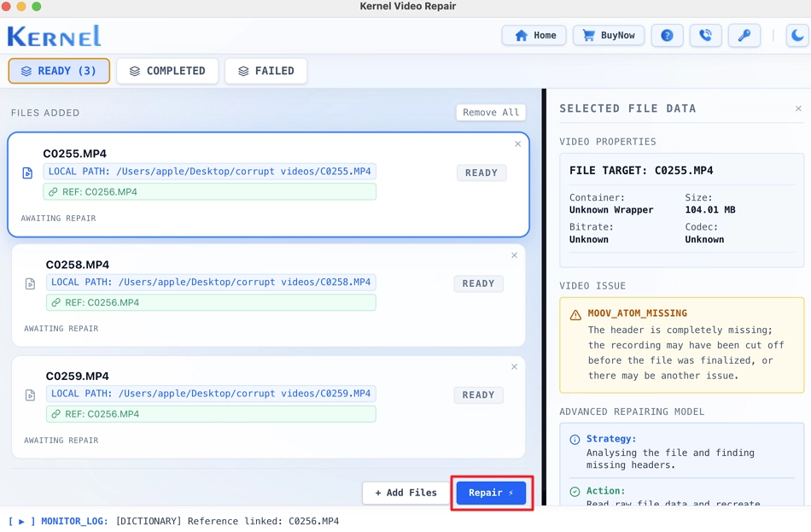The width and height of the screenshot is (811, 532).
Task: Click the link icon in C0258.MP4 reference row
Action: 55,303
